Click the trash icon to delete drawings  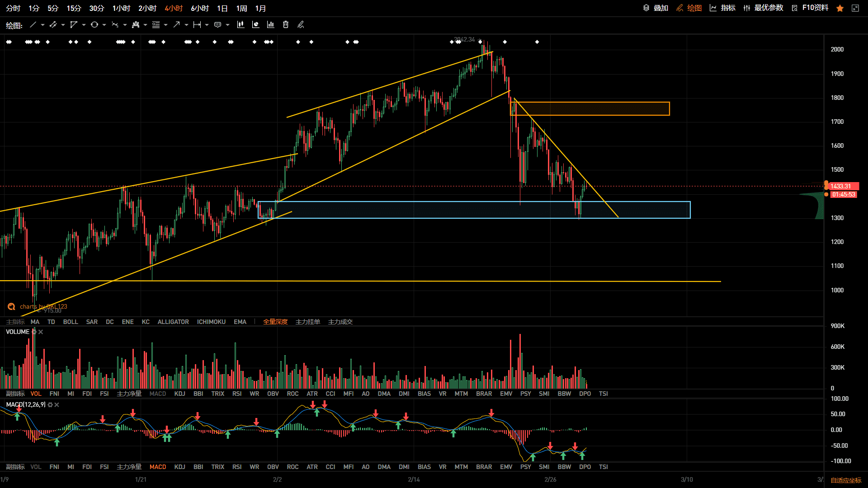point(286,25)
